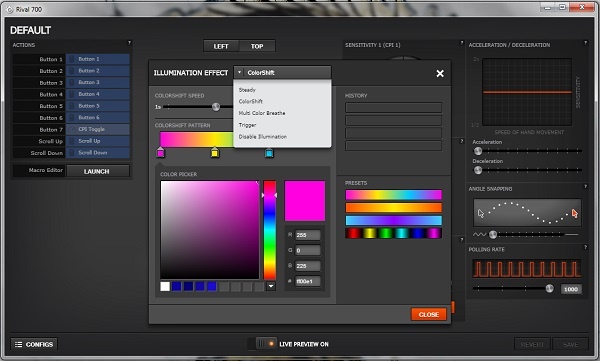Select the first empty History slot
The height and width of the screenshot is (361, 600).
tap(393, 108)
